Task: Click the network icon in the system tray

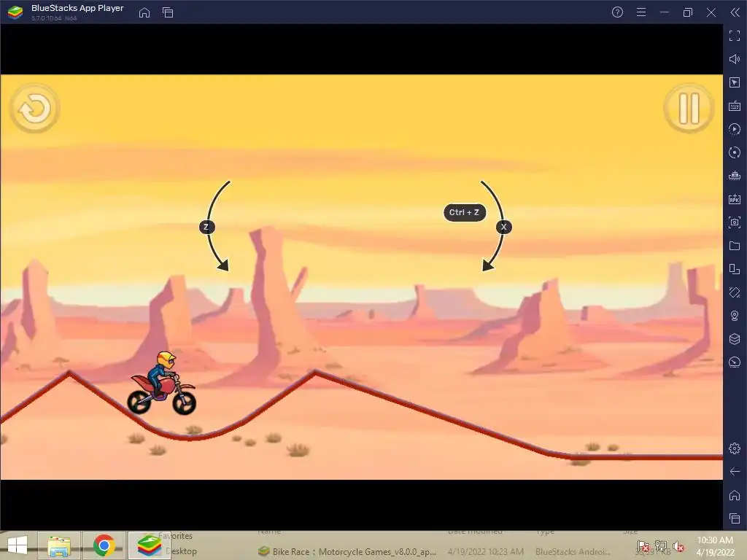Action: (661, 546)
